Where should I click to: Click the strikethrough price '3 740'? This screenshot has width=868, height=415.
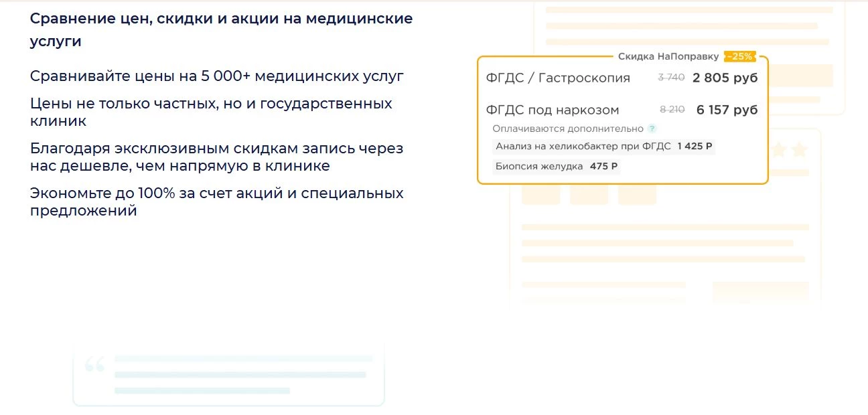point(670,78)
